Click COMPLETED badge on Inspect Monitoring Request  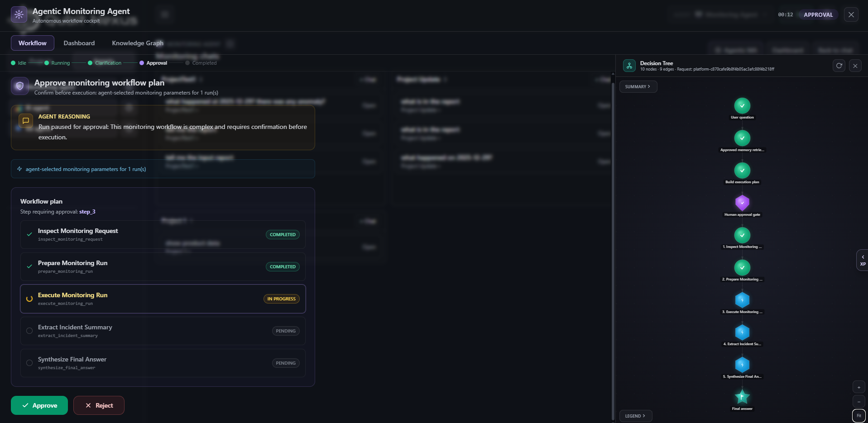click(x=283, y=234)
